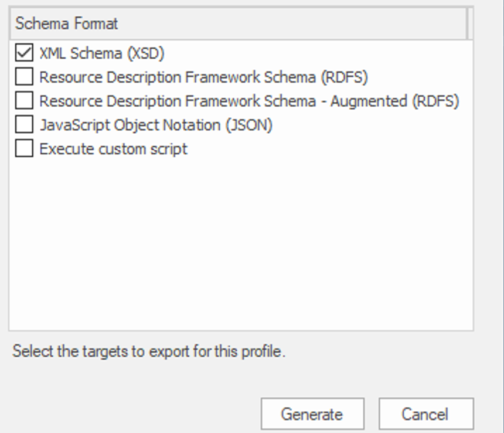Viewport: 504px width, 433px height.
Task: Toggle the Execute custom script checkbox
Action: [x=24, y=149]
